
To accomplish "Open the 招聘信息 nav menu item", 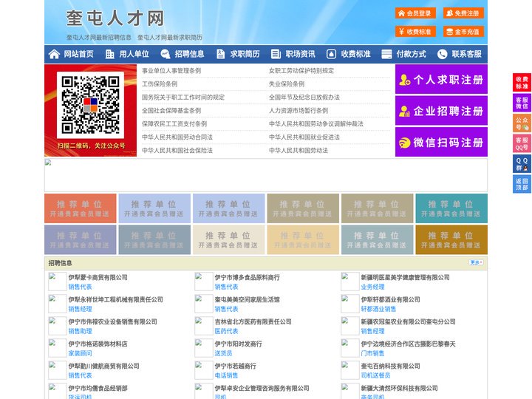I will tap(183, 54).
